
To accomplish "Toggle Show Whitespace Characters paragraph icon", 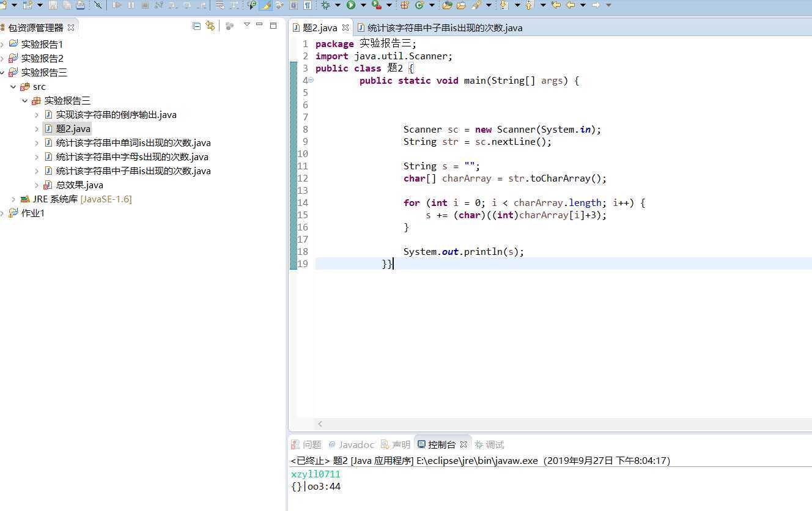I will pyautogui.click(x=308, y=5).
